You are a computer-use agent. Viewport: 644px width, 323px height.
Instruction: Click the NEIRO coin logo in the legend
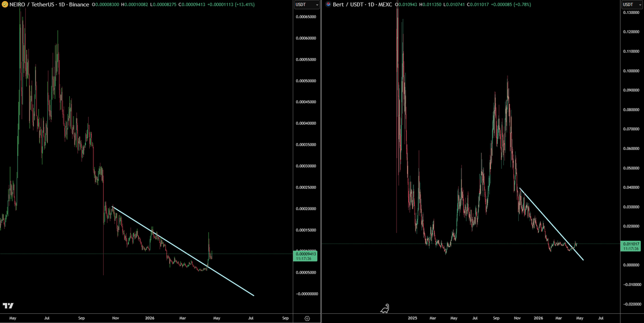[6, 4]
